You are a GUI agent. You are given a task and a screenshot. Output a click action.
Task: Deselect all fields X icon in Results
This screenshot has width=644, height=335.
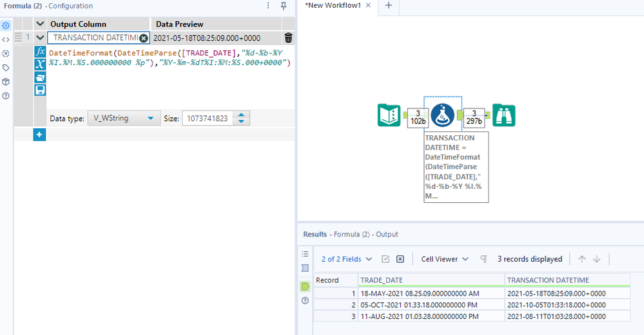point(400,259)
